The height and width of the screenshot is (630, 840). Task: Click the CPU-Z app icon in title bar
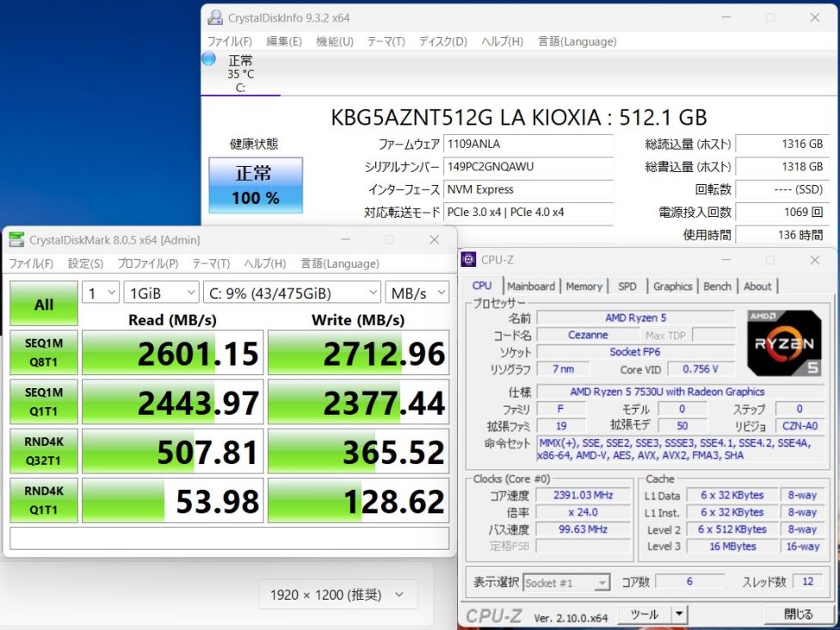(469, 260)
